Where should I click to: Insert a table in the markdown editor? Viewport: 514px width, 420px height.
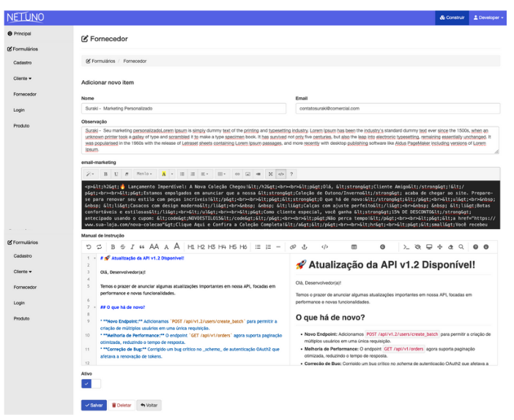click(354, 247)
